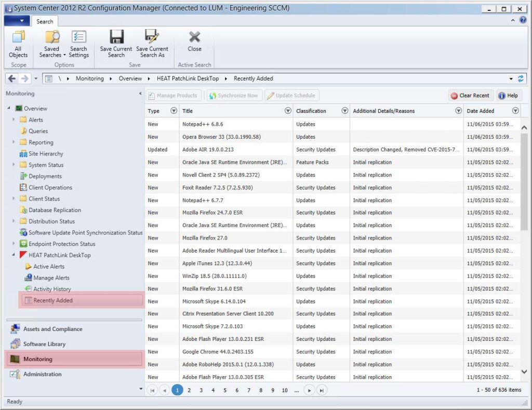Refresh the Recently Added view
This screenshot has width=532, height=410.
point(522,78)
